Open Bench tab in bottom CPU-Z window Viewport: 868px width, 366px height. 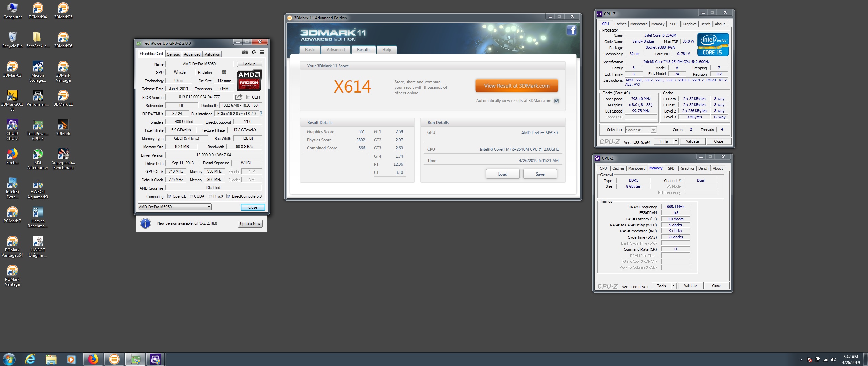pos(703,168)
